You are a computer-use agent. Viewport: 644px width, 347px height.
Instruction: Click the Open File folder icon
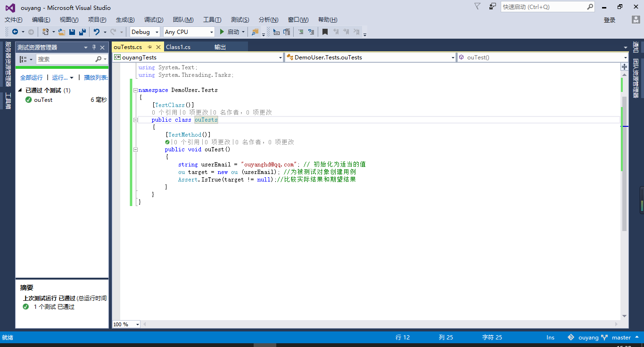point(62,32)
